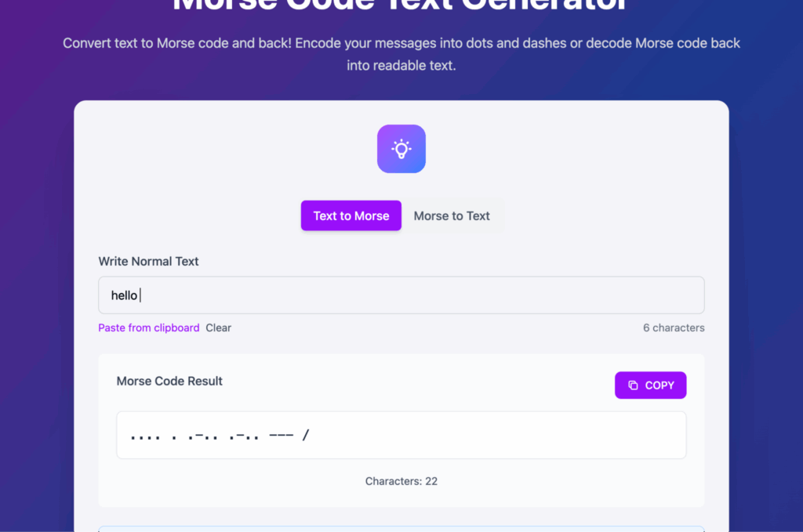
Task: Click the copy icon beside COPY
Action: pos(633,385)
